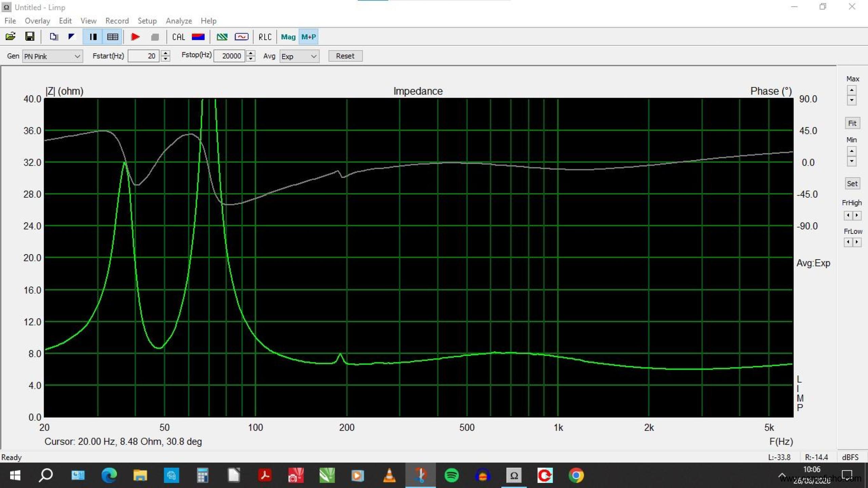The height and width of the screenshot is (488, 868).
Task: Save the measurement with the floppy icon
Action: (30, 37)
